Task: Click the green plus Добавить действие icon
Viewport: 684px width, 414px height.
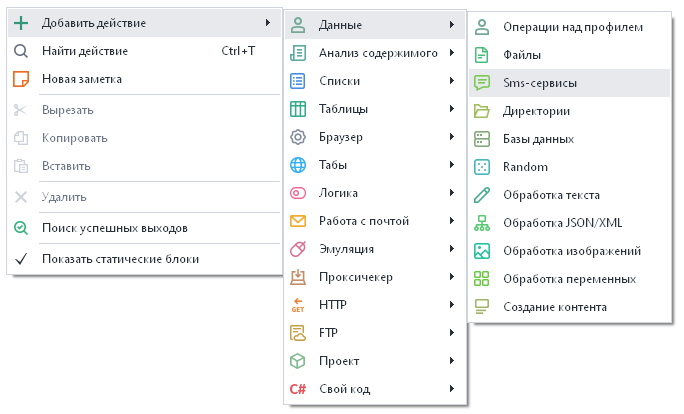Action: pos(21,23)
